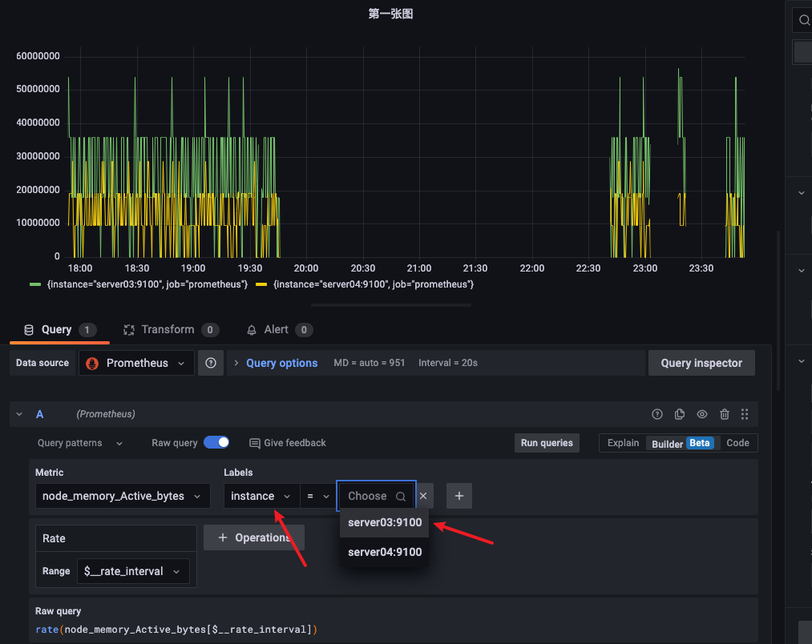Select the Builder Beta mode
812x644 pixels.
click(x=682, y=443)
